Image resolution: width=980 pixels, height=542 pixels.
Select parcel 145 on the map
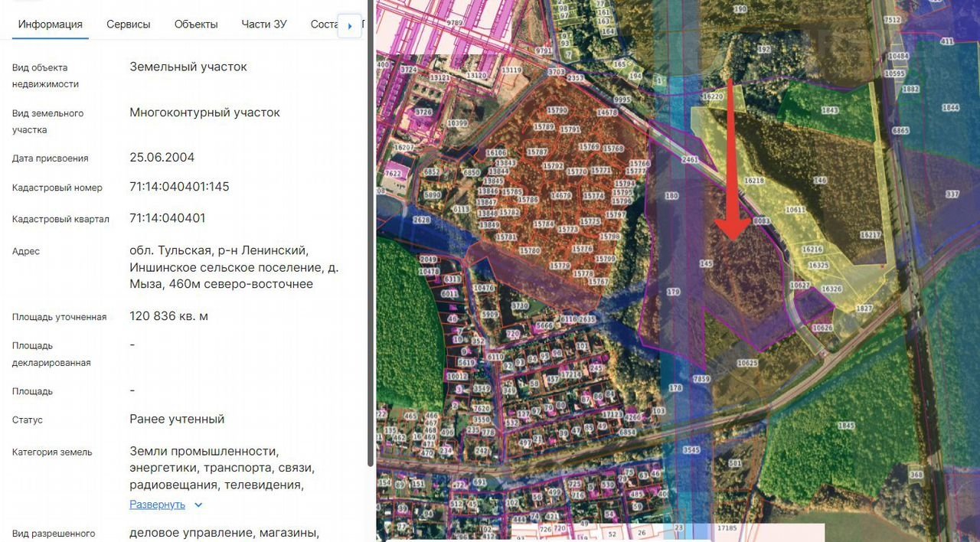tap(706, 263)
